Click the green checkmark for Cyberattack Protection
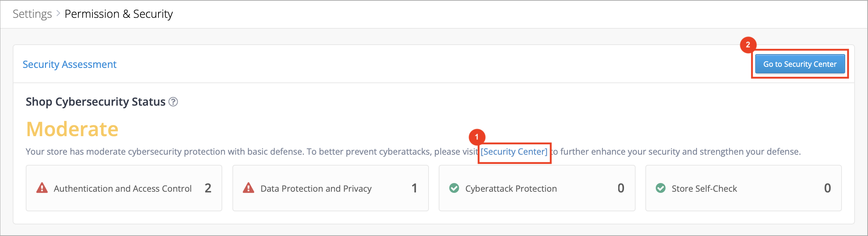 (454, 188)
